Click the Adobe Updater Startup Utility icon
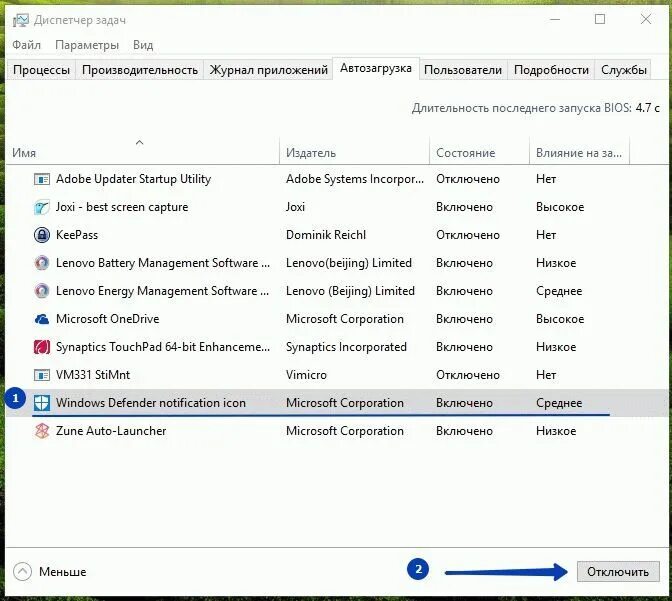This screenshot has width=672, height=601. coord(42,179)
